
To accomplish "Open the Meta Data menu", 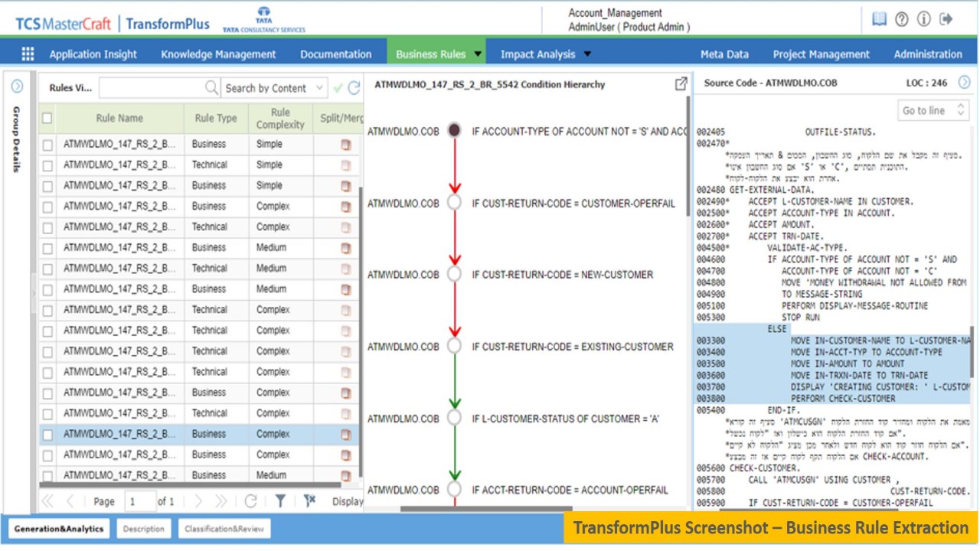I will pos(724,54).
